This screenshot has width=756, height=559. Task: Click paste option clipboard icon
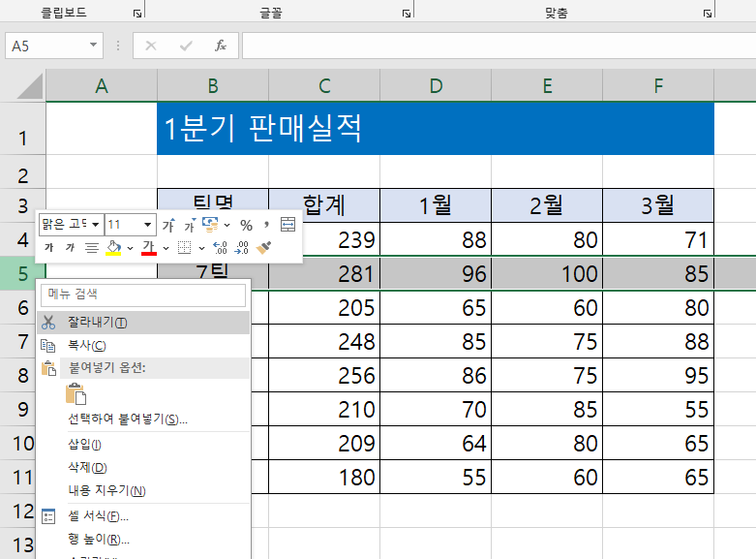pyautogui.click(x=76, y=393)
